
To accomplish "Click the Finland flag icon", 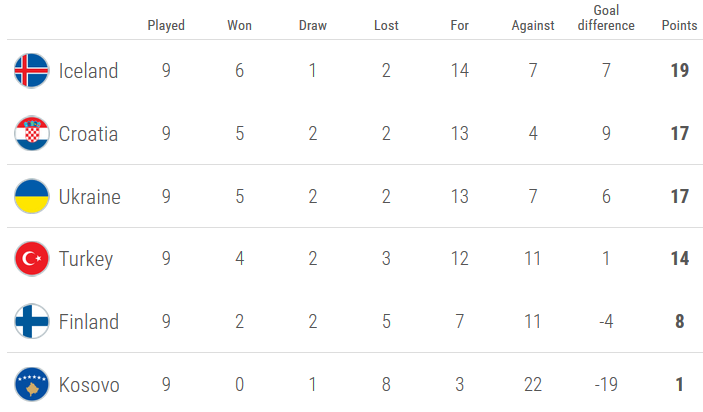I will pos(32,322).
